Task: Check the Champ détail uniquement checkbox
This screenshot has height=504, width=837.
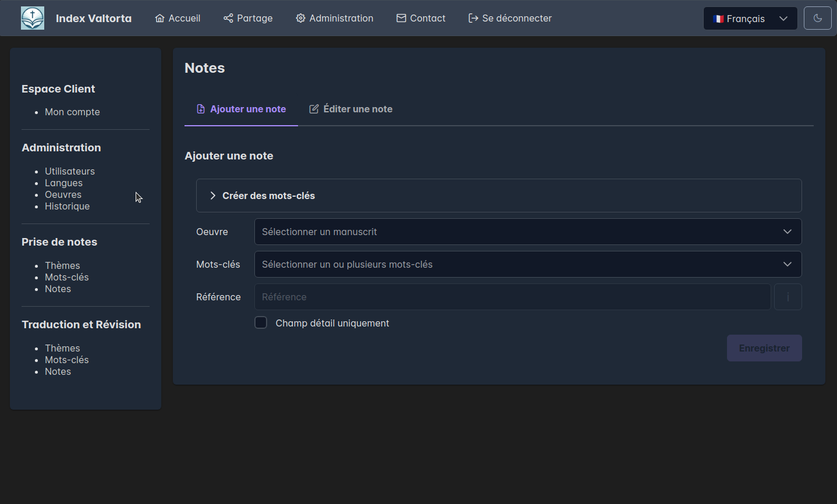Action: pos(261,323)
